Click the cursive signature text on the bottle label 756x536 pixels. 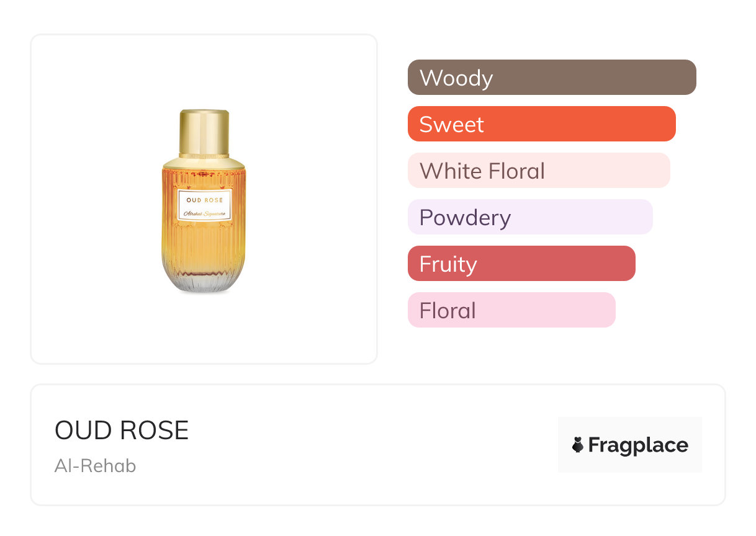(x=204, y=213)
